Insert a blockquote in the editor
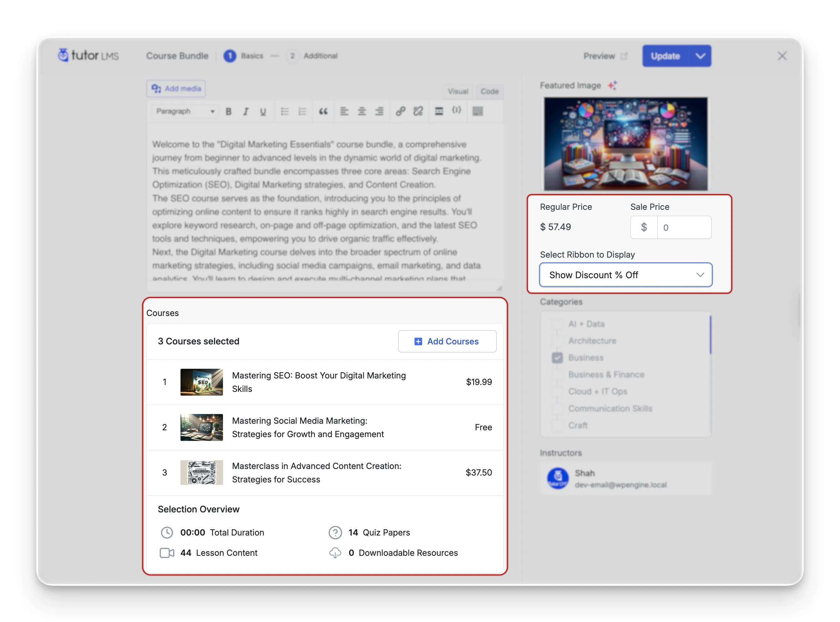Screen dimensions: 840x622 tap(323, 111)
